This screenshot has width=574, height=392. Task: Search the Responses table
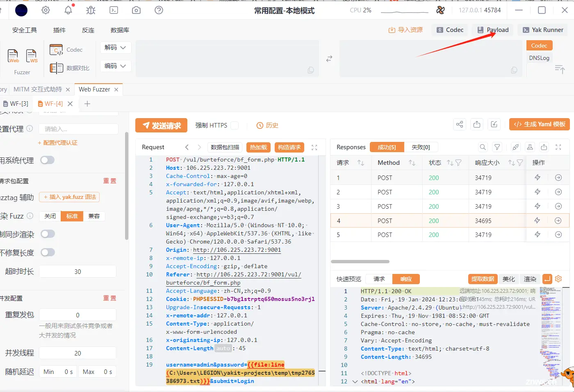click(483, 147)
